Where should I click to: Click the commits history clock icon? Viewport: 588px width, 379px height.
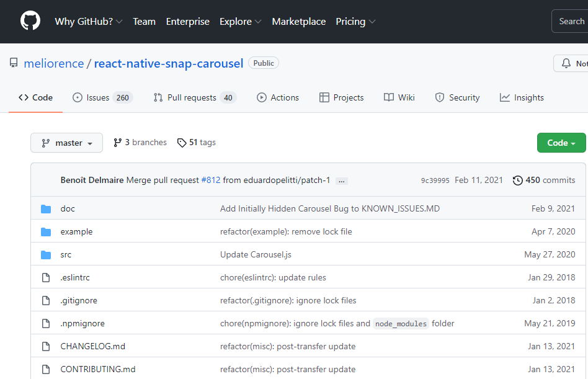[x=517, y=181]
